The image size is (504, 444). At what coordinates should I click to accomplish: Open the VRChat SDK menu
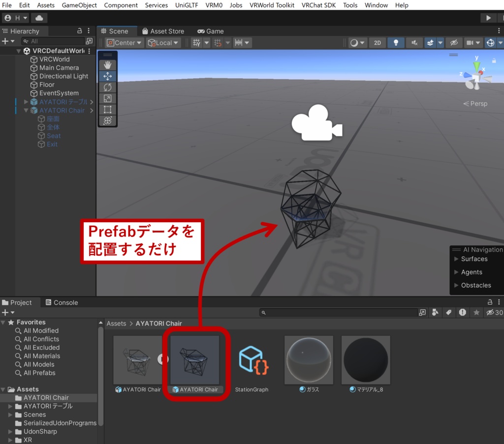tap(318, 5)
